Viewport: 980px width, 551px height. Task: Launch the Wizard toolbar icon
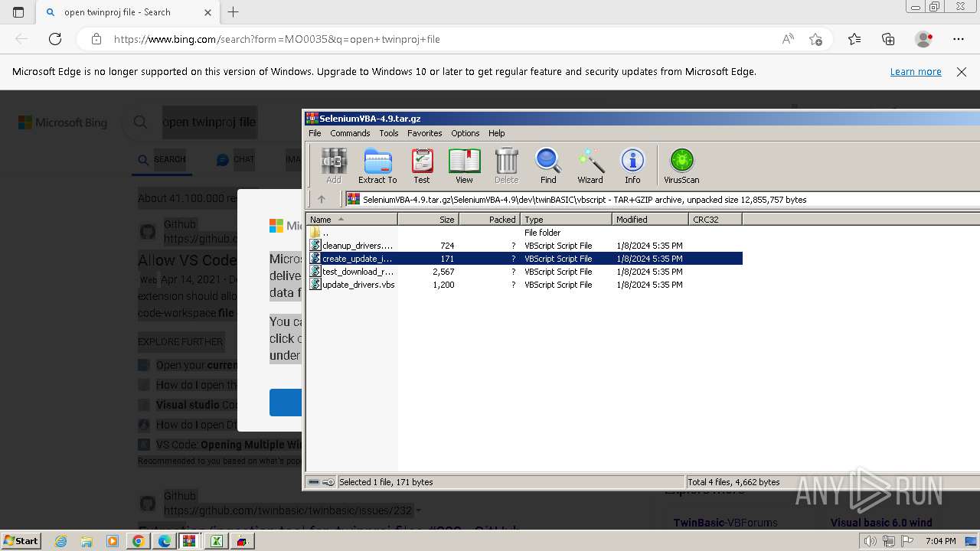[590, 166]
